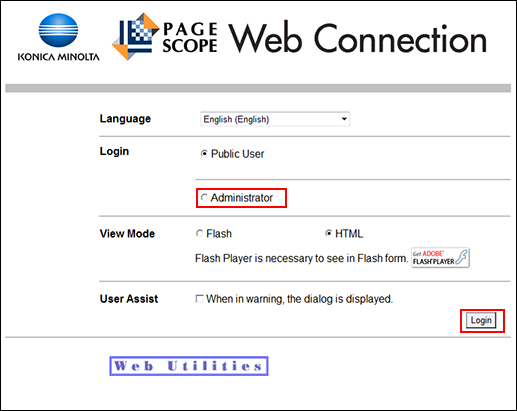Open the Language dropdown list
Image resolution: width=517 pixels, height=411 pixels.
click(275, 119)
